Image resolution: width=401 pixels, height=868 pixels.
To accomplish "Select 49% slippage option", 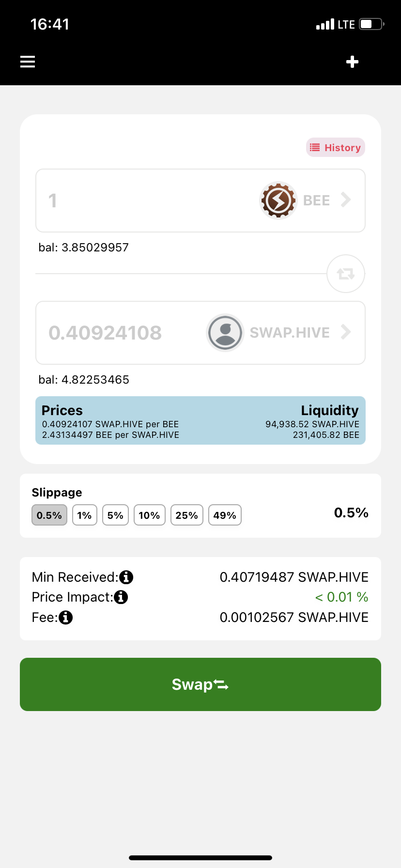I will (225, 515).
